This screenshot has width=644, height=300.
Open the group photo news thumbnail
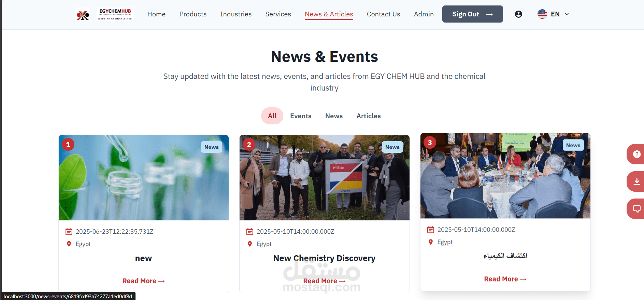click(x=324, y=178)
